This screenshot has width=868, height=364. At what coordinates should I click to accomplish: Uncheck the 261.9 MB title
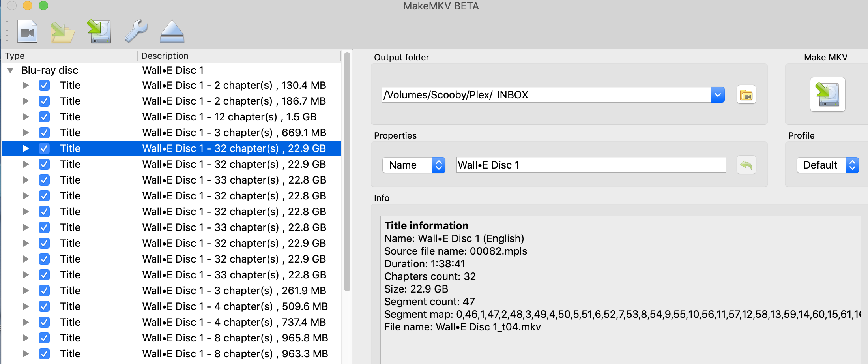pyautogui.click(x=44, y=291)
